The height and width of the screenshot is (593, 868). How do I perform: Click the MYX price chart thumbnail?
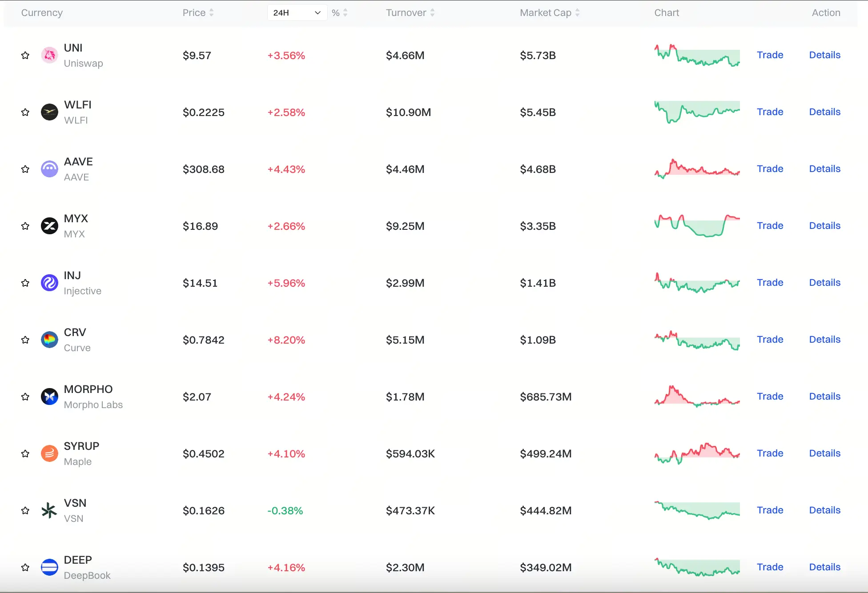[697, 226]
